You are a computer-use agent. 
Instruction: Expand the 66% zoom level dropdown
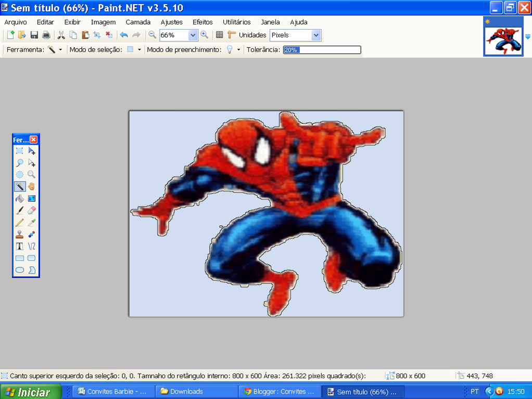193,35
